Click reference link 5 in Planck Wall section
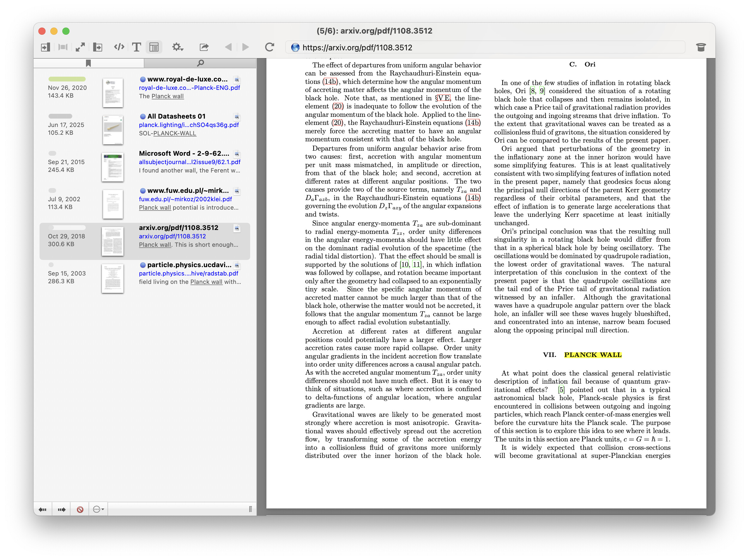This screenshot has height=560, width=749. coord(561,390)
